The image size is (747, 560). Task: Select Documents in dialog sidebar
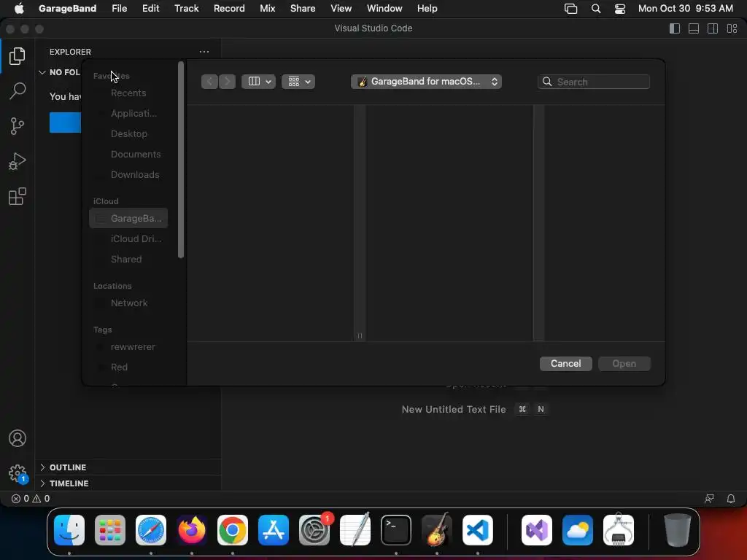(x=128, y=155)
